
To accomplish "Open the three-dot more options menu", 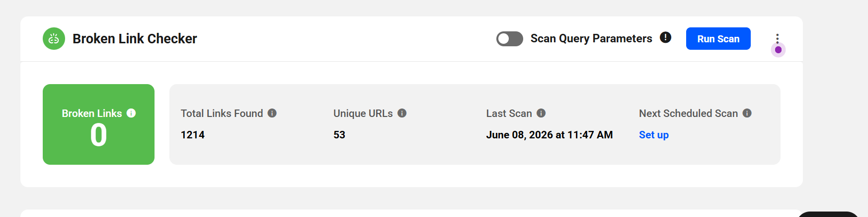I will (x=777, y=39).
